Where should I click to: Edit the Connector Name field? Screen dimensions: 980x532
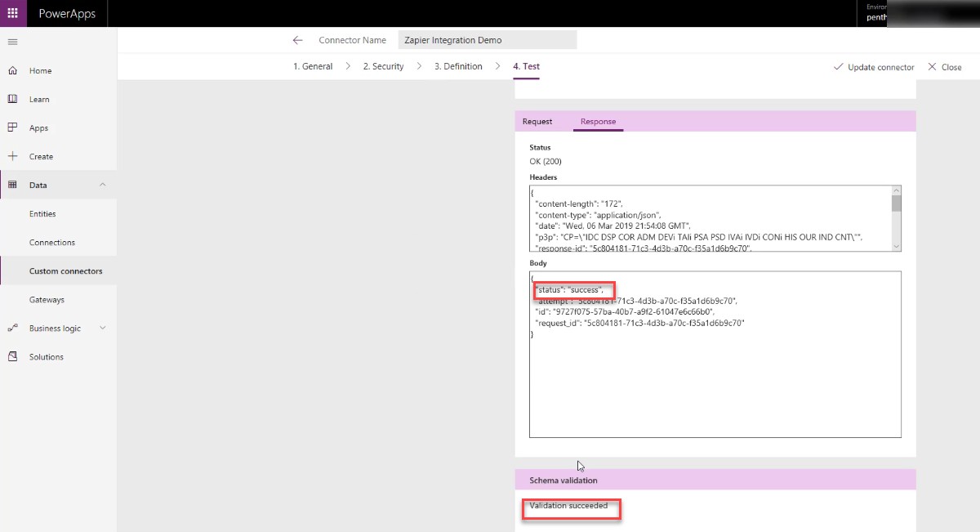click(x=487, y=40)
